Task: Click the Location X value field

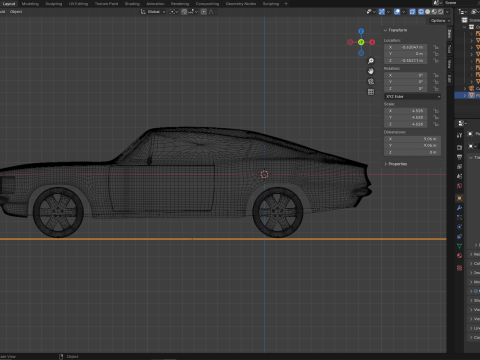Action: (x=406, y=47)
